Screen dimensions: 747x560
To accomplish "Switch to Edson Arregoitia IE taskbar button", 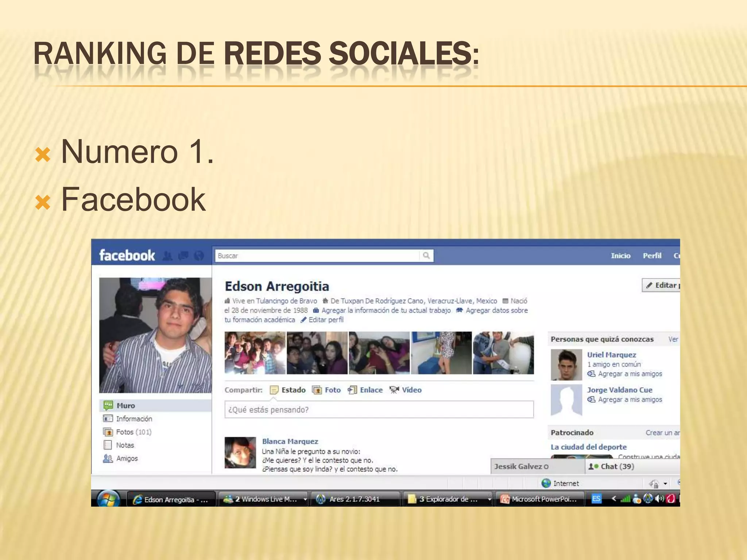I will pyautogui.click(x=171, y=499).
